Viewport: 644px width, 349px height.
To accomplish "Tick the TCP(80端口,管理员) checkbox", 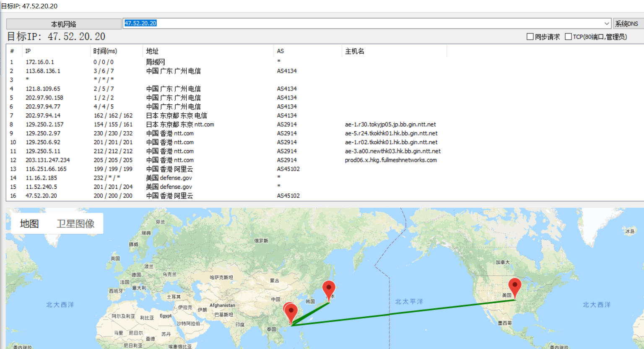I will tap(569, 37).
